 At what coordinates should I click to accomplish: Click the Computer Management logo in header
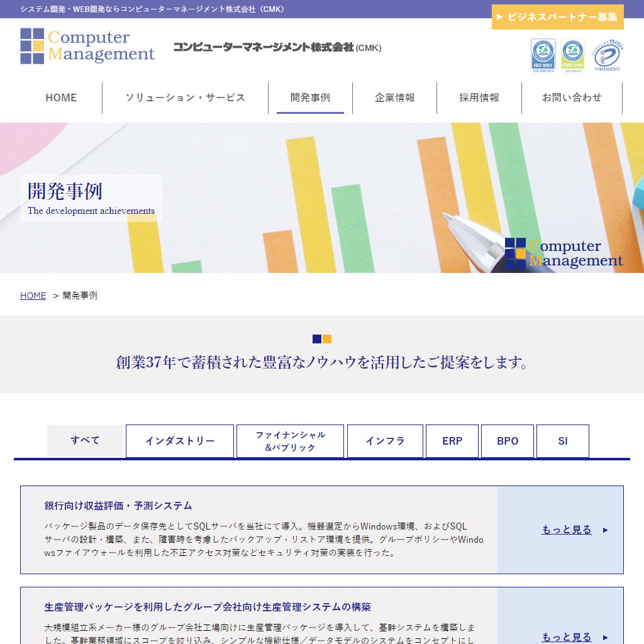87,46
